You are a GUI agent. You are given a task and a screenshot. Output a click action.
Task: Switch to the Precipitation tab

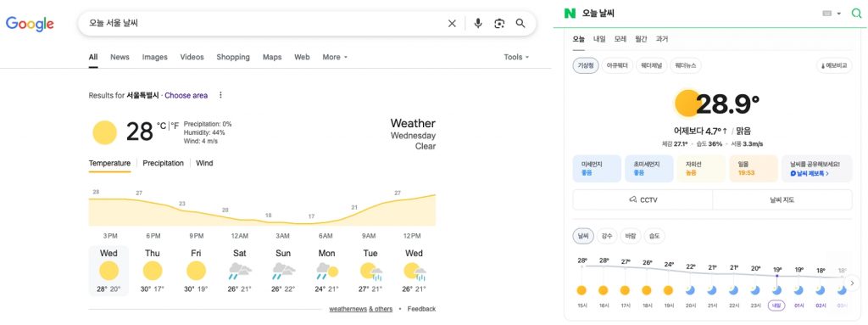164,163
